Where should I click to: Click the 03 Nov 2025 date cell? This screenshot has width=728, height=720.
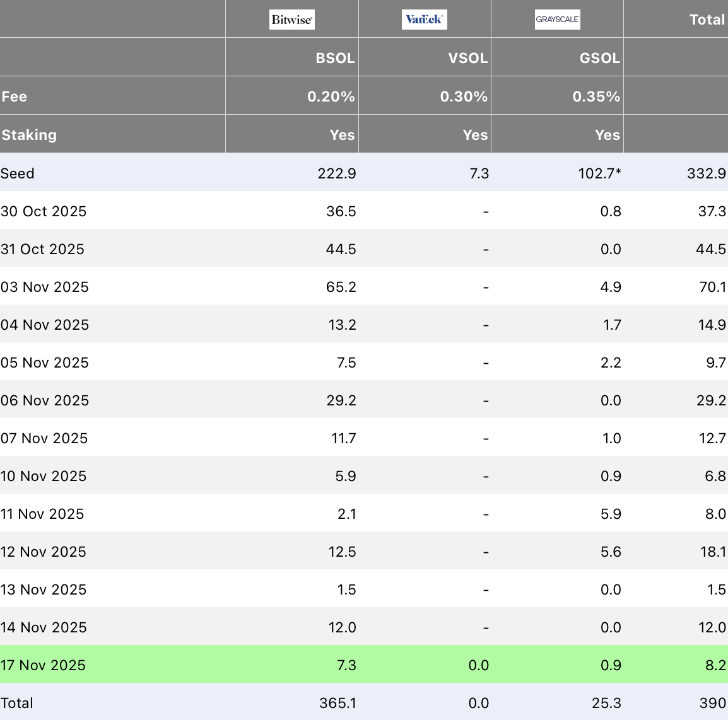pyautogui.click(x=45, y=287)
